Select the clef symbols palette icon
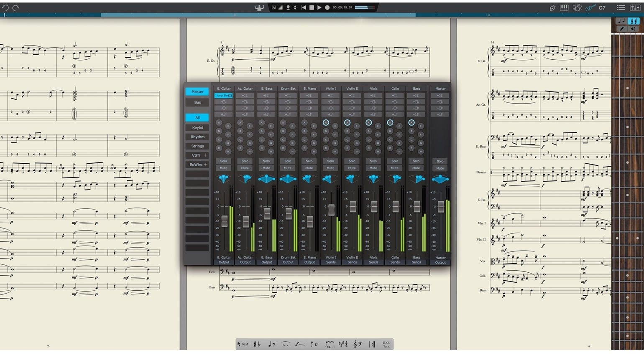644x355 pixels. click(x=357, y=344)
